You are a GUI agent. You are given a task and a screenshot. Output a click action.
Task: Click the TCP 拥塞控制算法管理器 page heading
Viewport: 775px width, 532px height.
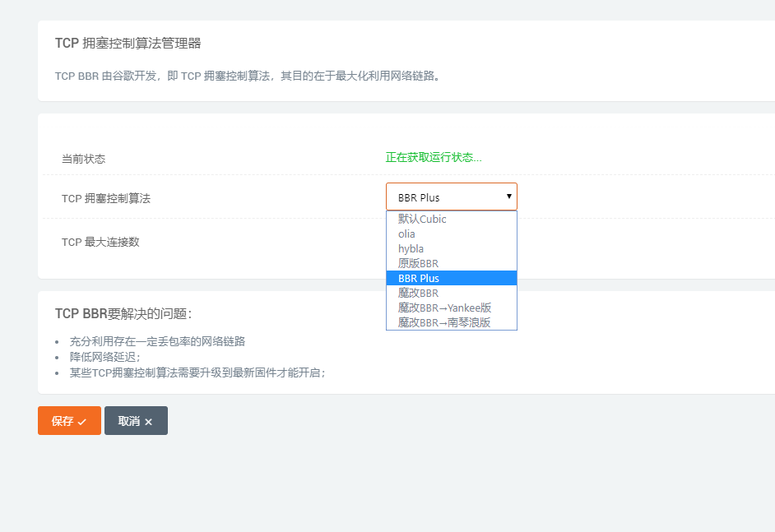click(128, 43)
